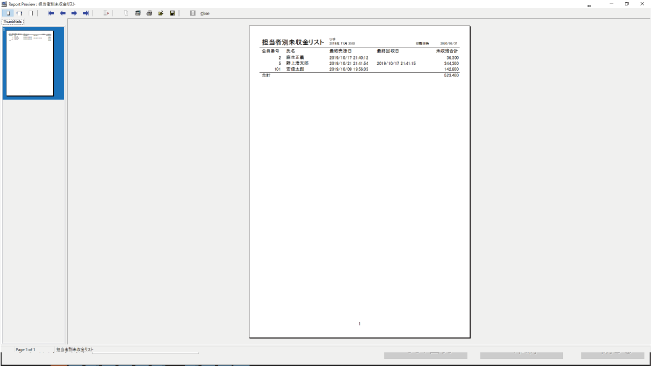Click the save report disk icon
The image size is (651, 366).
click(172, 13)
